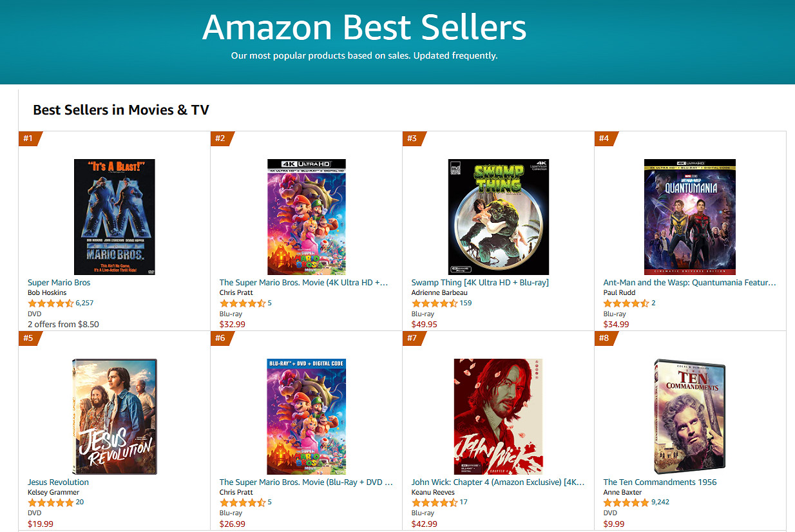Click the $49.95 price for Swamp Thing
795x532 pixels.
click(x=424, y=325)
